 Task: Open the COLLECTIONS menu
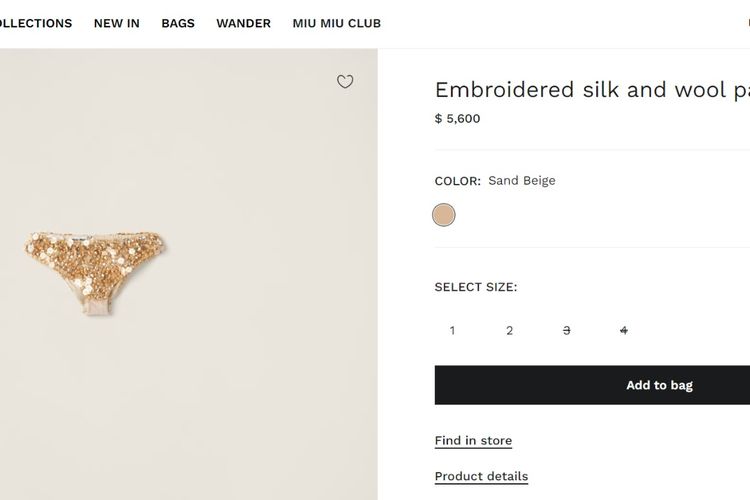point(34,23)
